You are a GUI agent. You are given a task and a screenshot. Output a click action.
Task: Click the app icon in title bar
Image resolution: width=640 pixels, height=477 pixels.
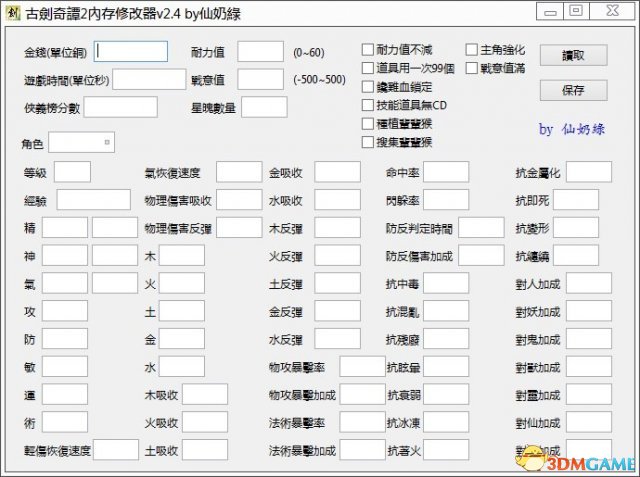14,11
